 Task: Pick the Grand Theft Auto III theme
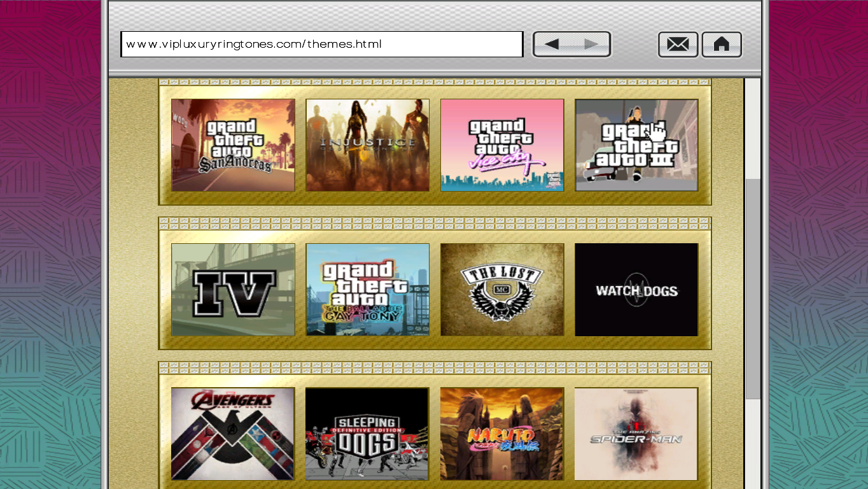(x=636, y=145)
